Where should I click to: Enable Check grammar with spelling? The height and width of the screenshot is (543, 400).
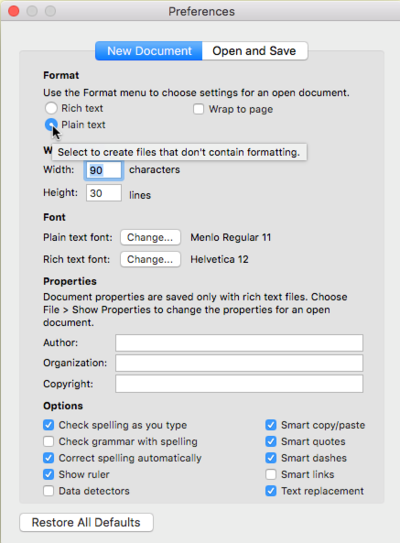click(x=48, y=442)
